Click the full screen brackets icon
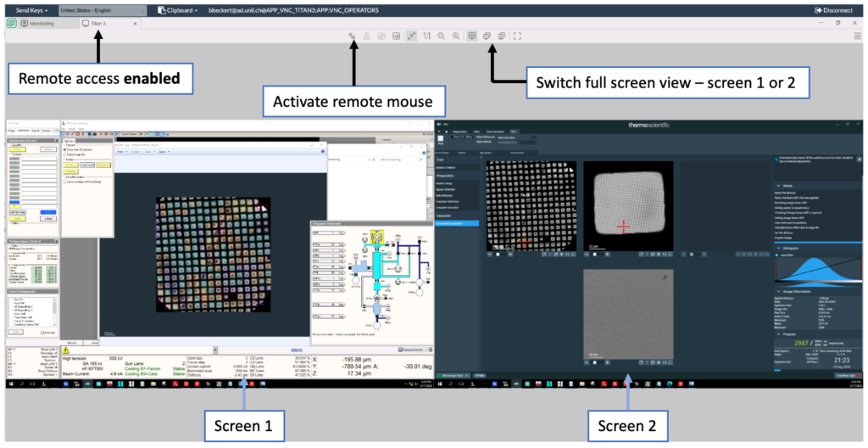868x448 pixels. point(517,36)
